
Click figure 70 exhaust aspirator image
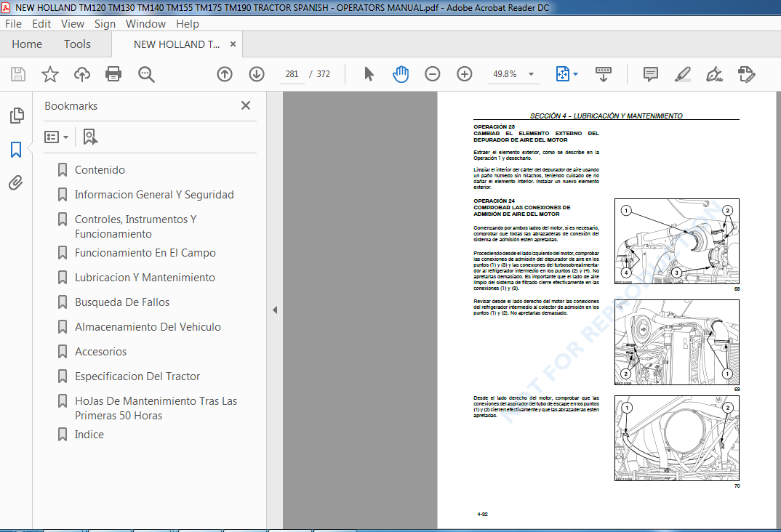point(676,438)
